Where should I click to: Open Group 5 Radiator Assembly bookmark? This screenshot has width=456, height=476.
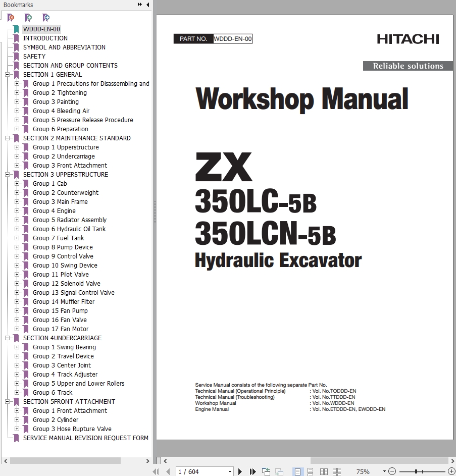click(x=70, y=220)
